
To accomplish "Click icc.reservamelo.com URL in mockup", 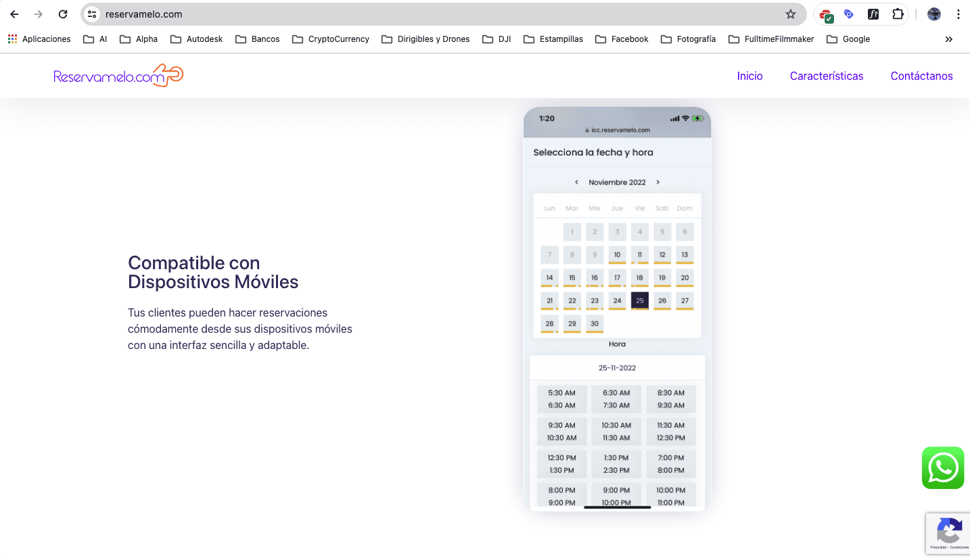I will click(616, 130).
